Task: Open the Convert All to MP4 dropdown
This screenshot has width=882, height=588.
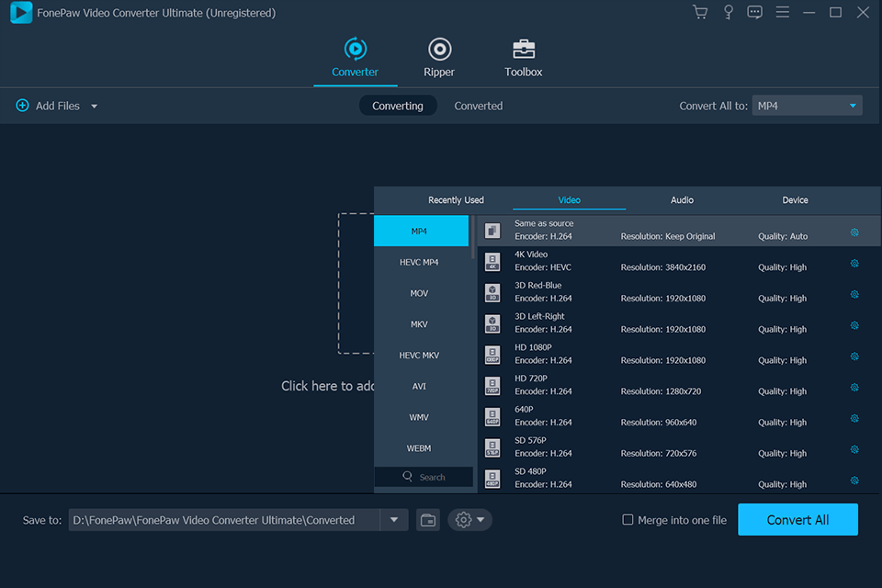Action: (x=807, y=105)
